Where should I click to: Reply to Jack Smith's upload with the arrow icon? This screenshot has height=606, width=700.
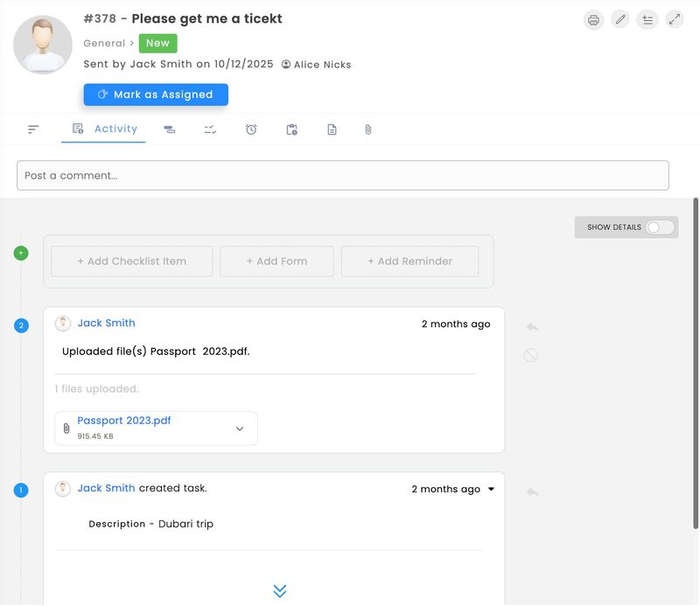coord(532,327)
